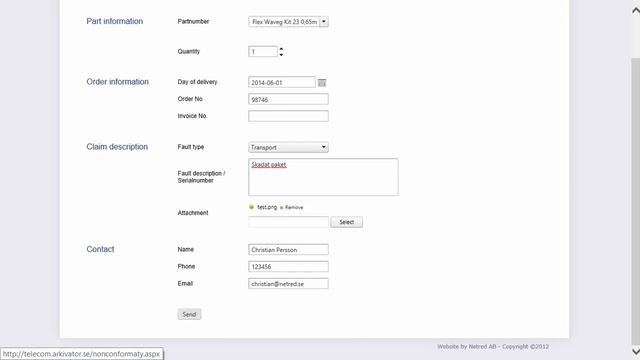640x360 pixels.
Task: Click the Select attachment button
Action: (x=347, y=222)
